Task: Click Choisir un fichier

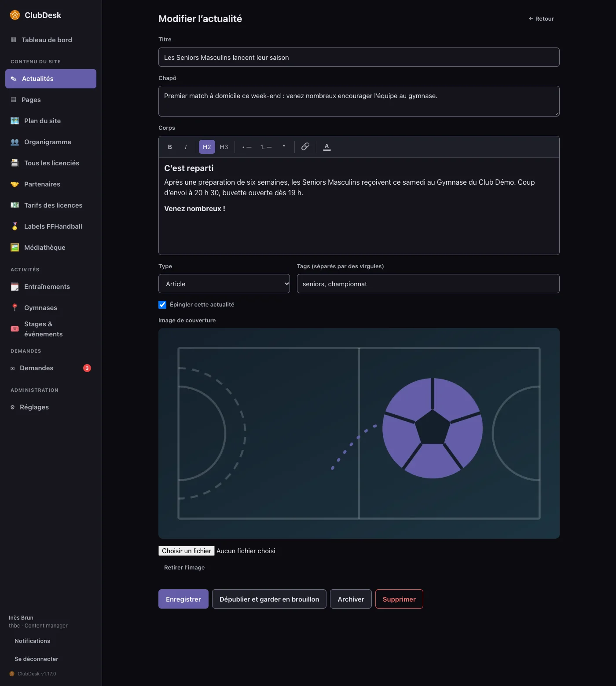Action: [x=187, y=551]
